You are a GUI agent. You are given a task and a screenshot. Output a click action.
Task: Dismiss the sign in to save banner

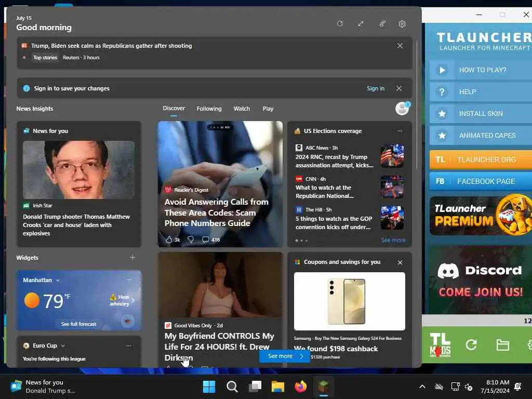399,88
